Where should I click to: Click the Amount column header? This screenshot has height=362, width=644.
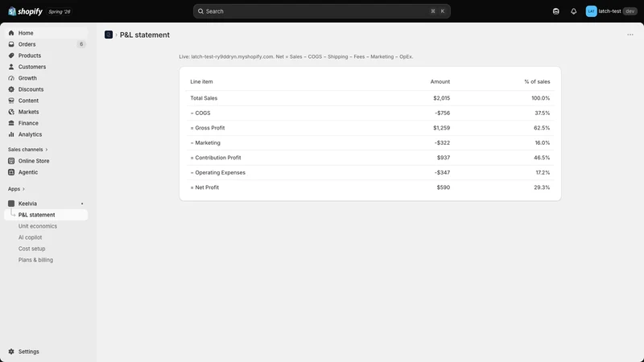click(440, 82)
